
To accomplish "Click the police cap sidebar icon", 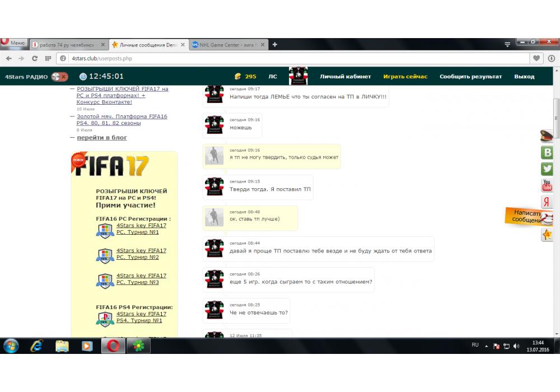I will (547, 136).
